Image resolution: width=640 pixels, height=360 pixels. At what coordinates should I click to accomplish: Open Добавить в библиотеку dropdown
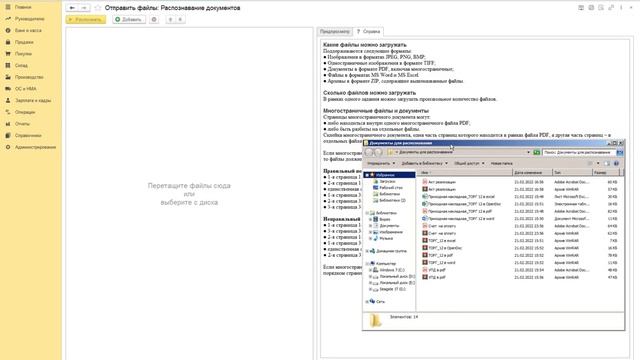(x=424, y=163)
